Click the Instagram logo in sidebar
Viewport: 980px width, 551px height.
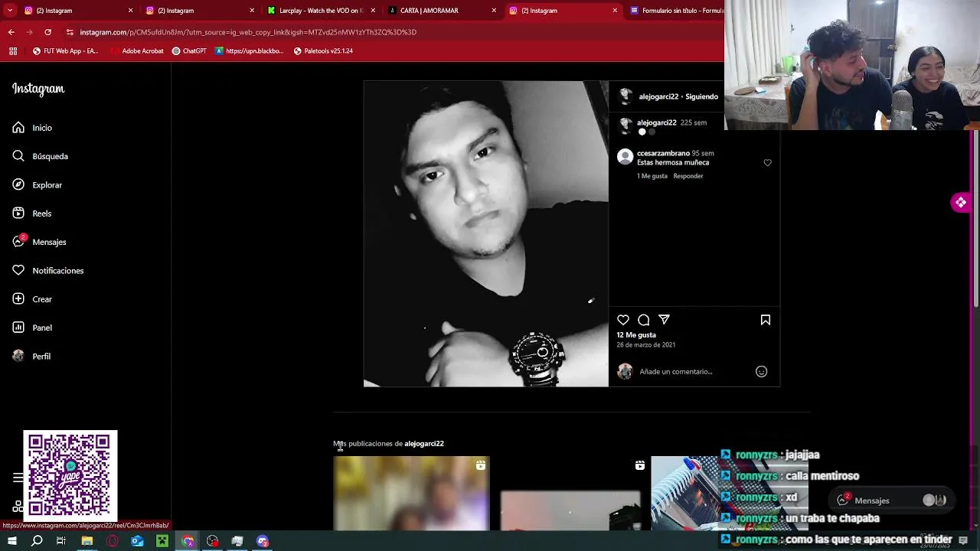[38, 89]
